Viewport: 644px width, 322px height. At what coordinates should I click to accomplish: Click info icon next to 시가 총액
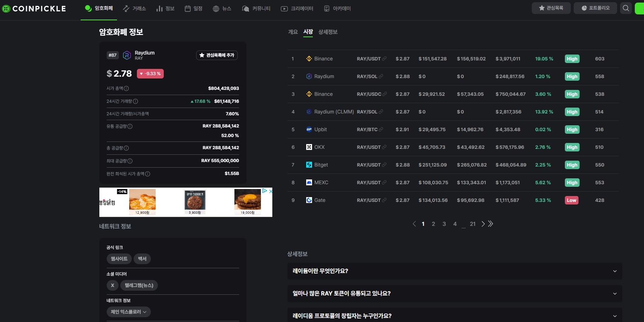(126, 88)
